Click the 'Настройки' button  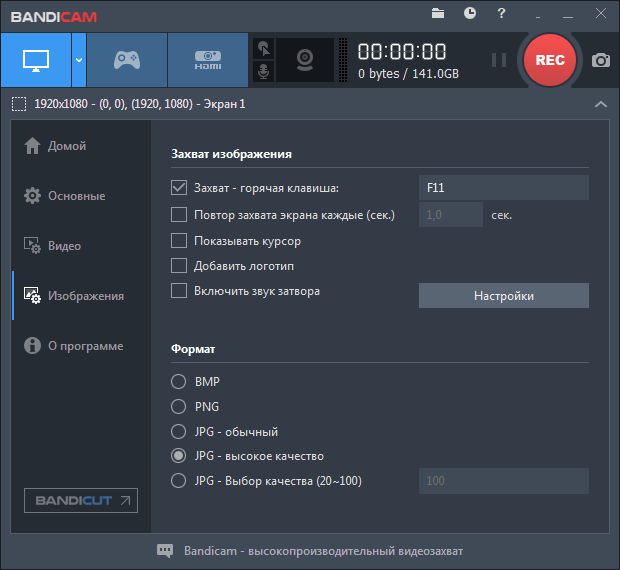click(503, 296)
